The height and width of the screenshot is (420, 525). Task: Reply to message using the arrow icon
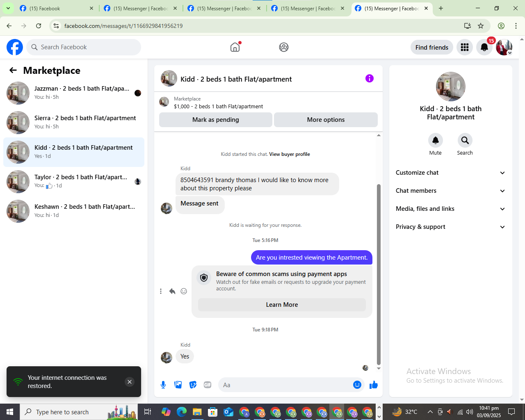pos(172,291)
